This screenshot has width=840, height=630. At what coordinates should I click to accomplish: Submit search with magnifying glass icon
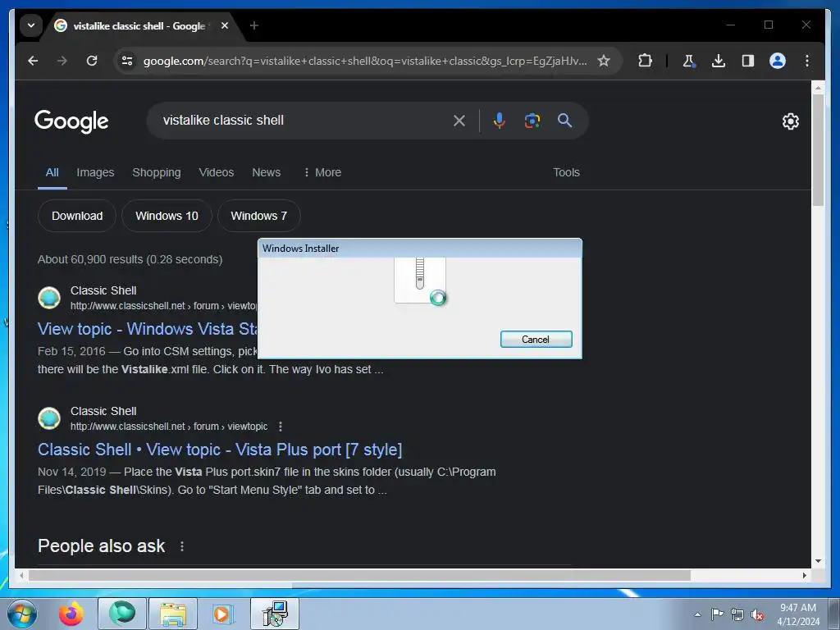tap(564, 121)
